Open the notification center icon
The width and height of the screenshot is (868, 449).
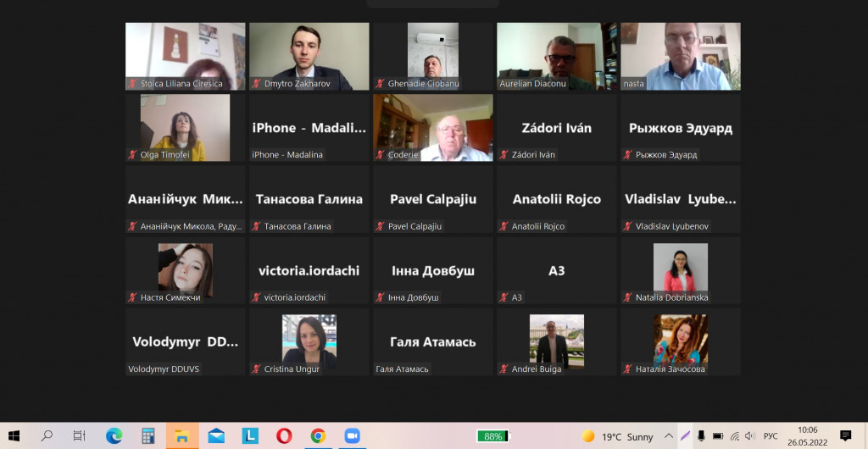(845, 435)
